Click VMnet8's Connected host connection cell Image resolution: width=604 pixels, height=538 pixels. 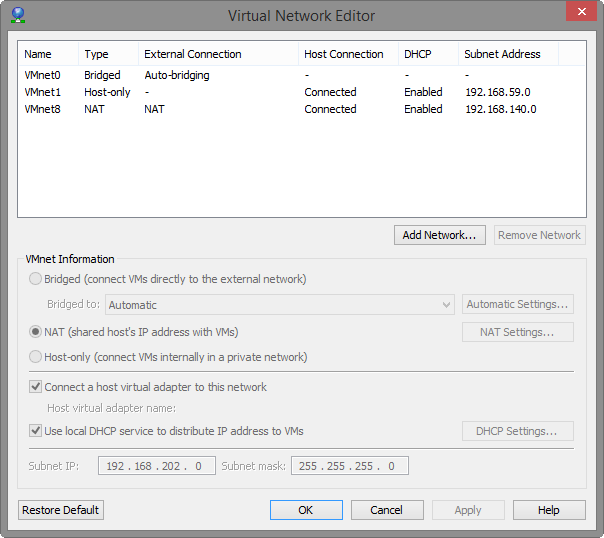click(x=330, y=109)
